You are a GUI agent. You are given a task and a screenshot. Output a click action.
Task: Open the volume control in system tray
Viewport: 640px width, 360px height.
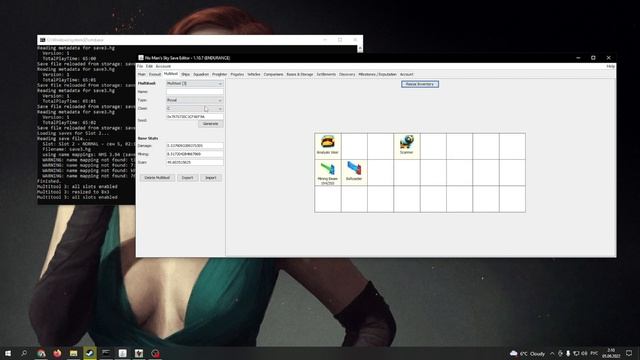pyautogui.click(x=584, y=353)
